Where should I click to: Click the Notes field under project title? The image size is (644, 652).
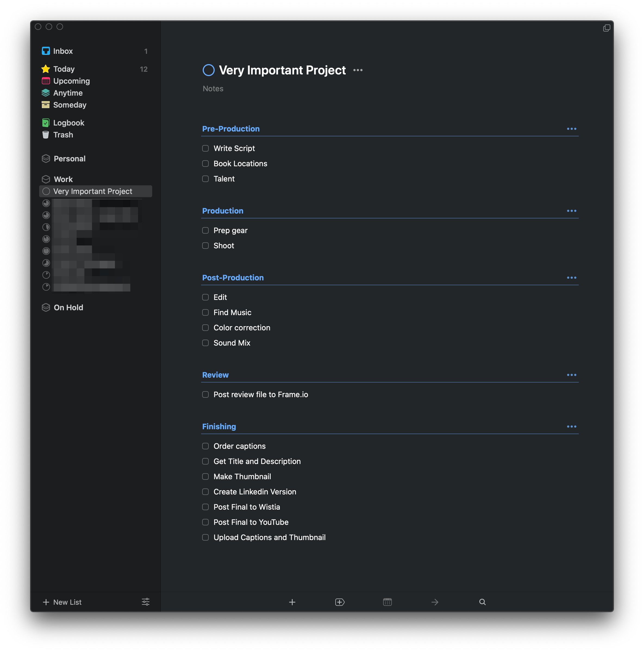(213, 89)
